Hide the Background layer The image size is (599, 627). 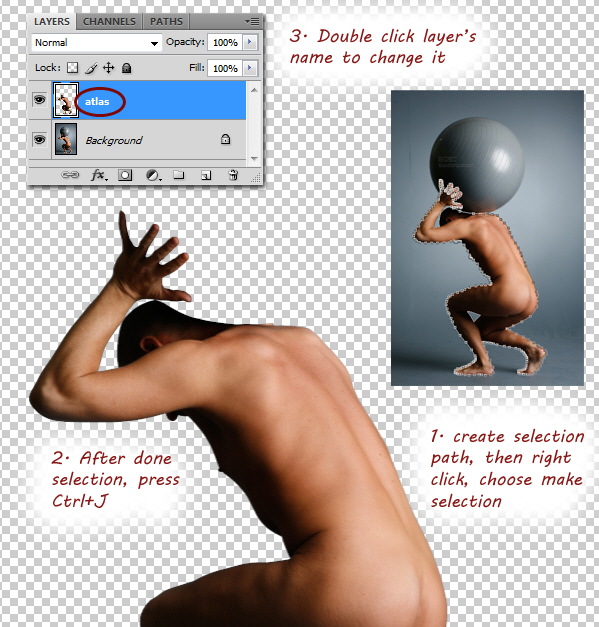(39, 140)
